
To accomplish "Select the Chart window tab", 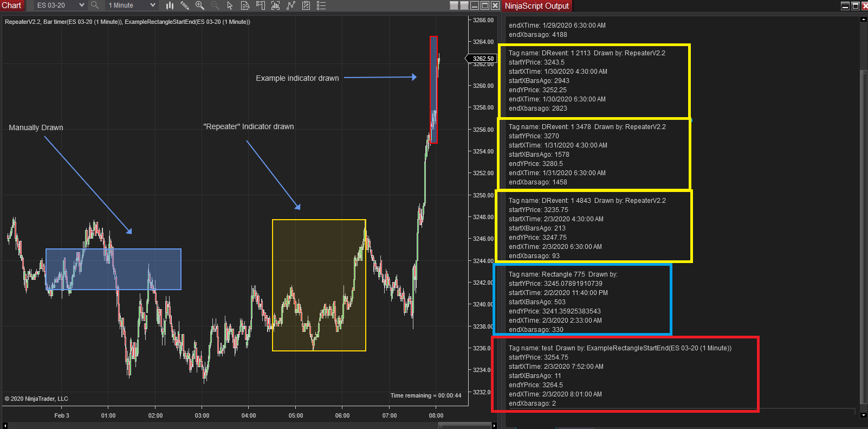I will coord(12,5).
